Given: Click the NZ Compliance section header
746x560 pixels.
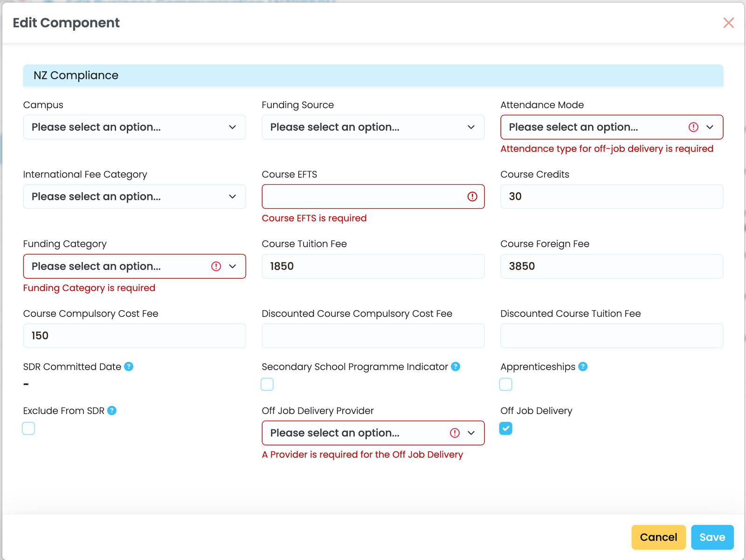Looking at the screenshot, I should 373,76.
